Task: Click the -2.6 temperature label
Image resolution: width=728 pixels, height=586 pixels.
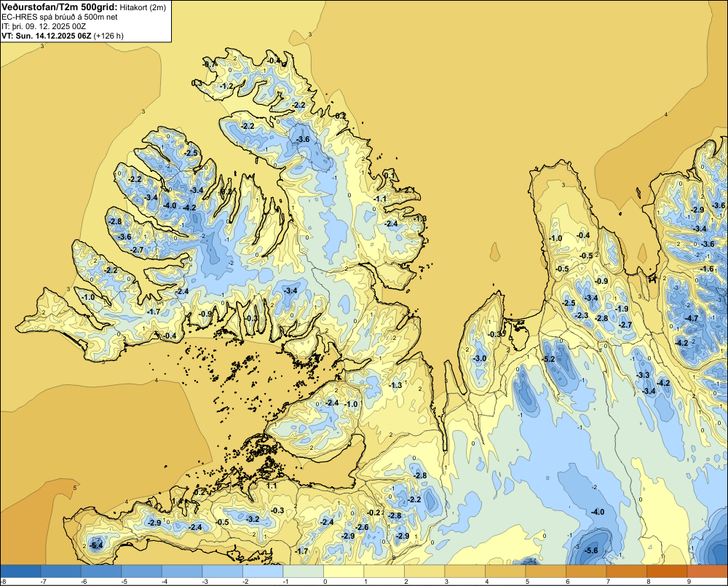Action: (x=362, y=527)
